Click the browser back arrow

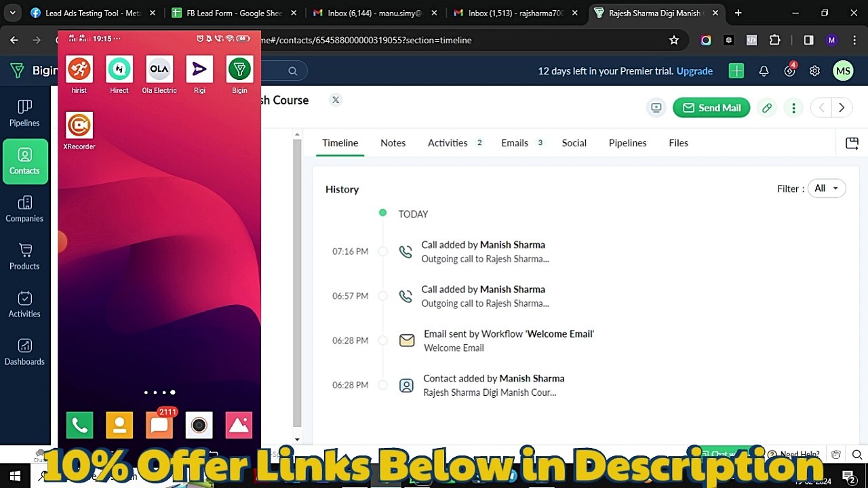14,40
